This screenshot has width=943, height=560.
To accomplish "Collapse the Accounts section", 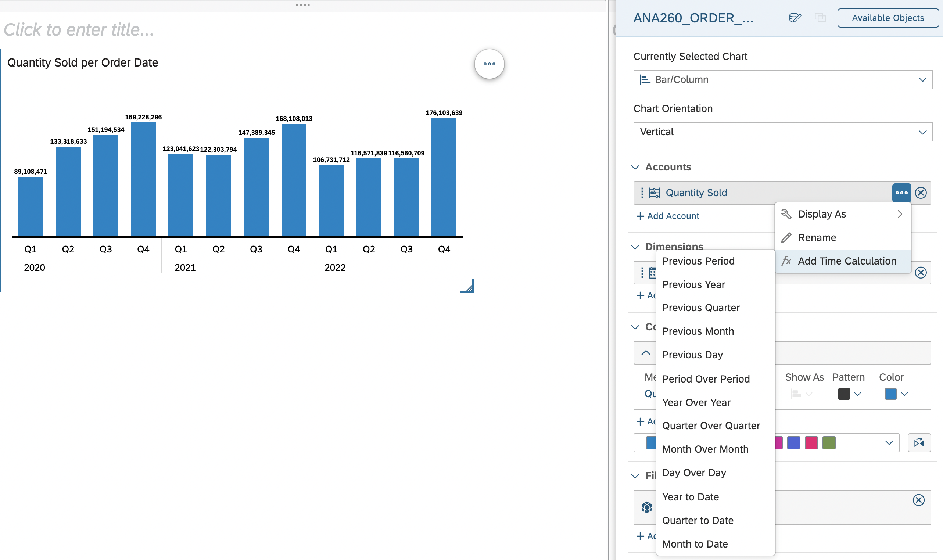I will [635, 167].
